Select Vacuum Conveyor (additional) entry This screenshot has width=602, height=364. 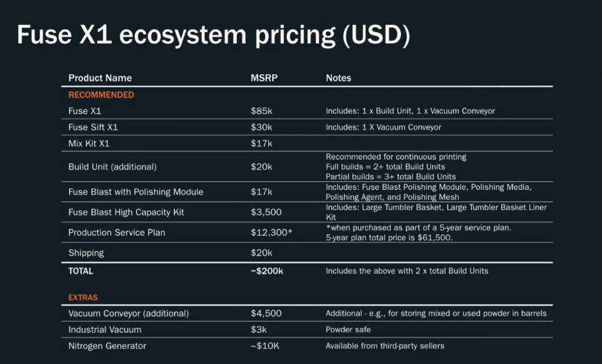(128, 313)
